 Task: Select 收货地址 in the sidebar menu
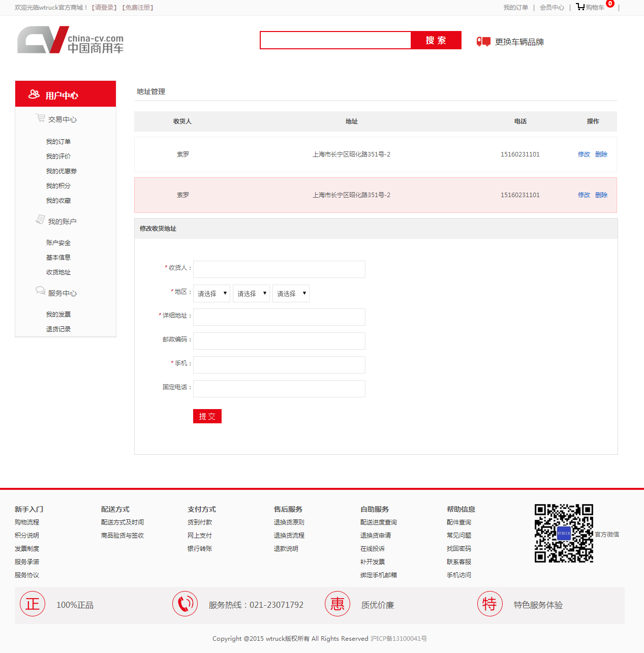58,272
